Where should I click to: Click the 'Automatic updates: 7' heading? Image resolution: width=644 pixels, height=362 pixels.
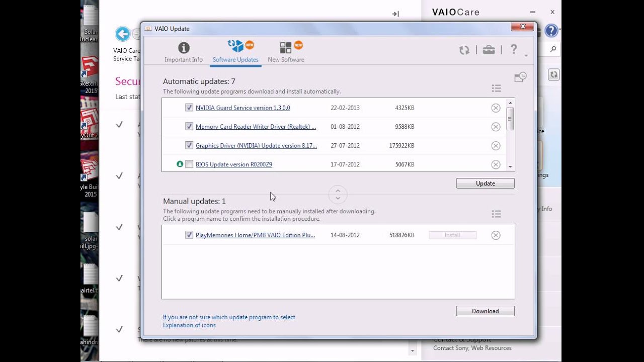coord(199,81)
